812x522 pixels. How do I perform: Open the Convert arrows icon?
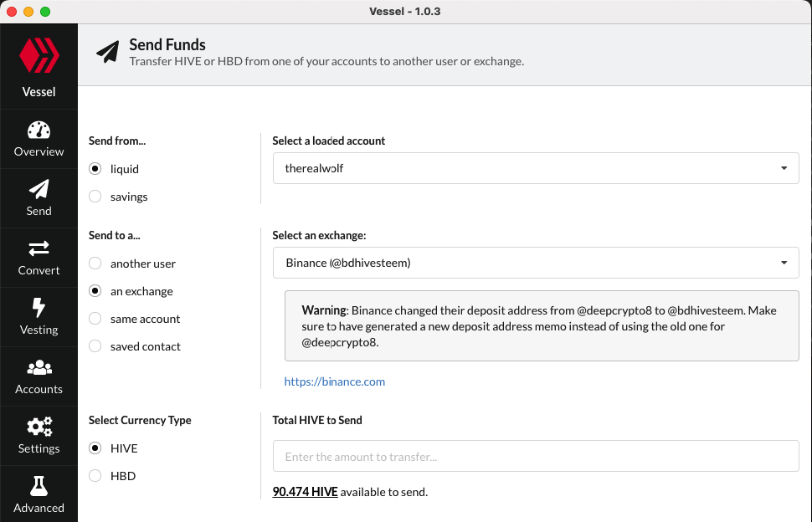[39, 248]
